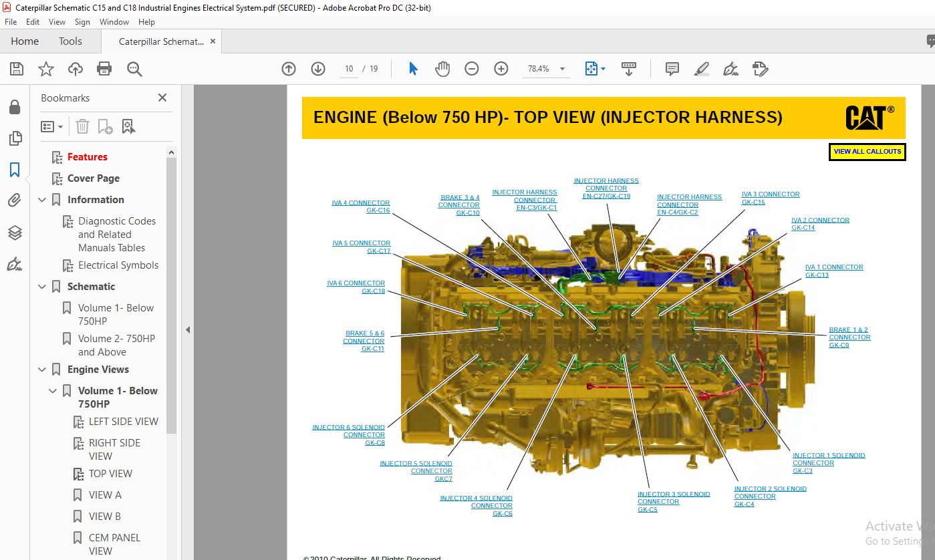Select the Highlight text tool

[x=701, y=69]
